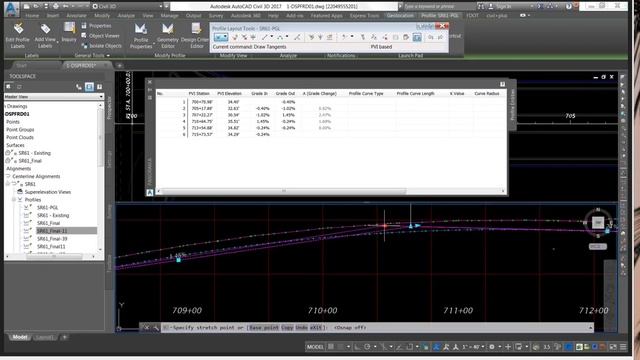Click Delete PVI icon in layout toolbar
Image resolution: width=640 pixels, height=360 pixels.
point(244,37)
